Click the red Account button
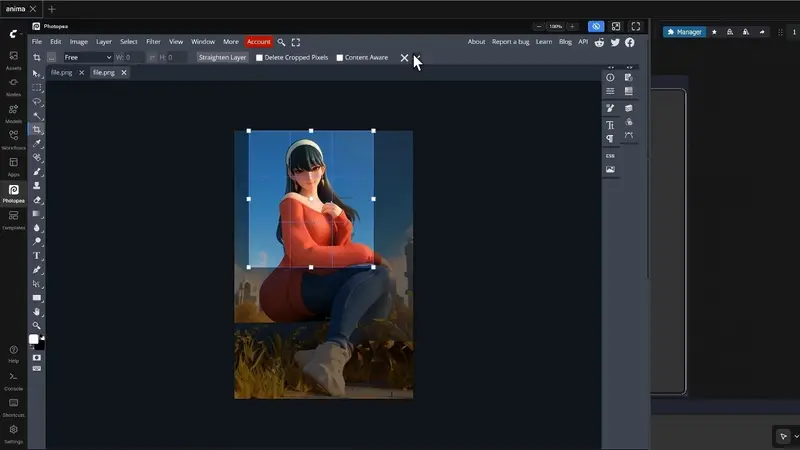 click(x=259, y=42)
